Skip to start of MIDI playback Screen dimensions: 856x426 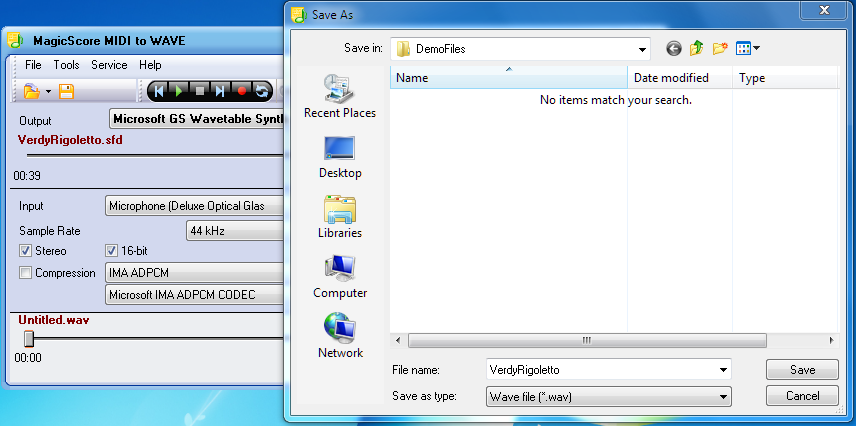coord(159,91)
